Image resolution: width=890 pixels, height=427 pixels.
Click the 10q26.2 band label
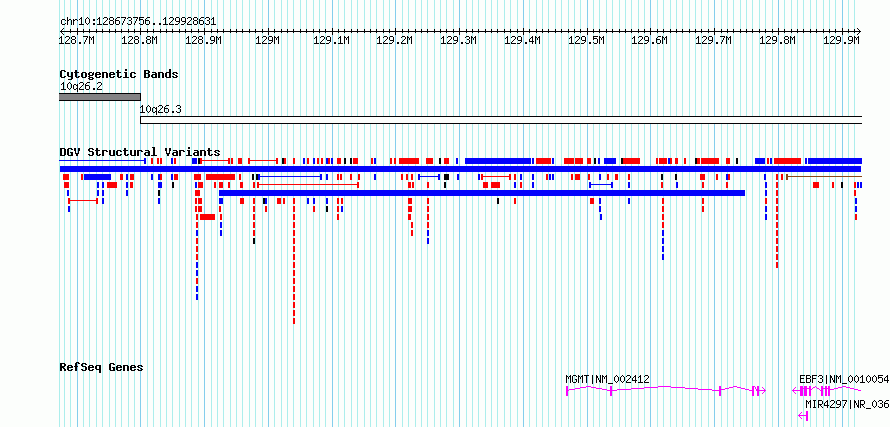[81, 86]
